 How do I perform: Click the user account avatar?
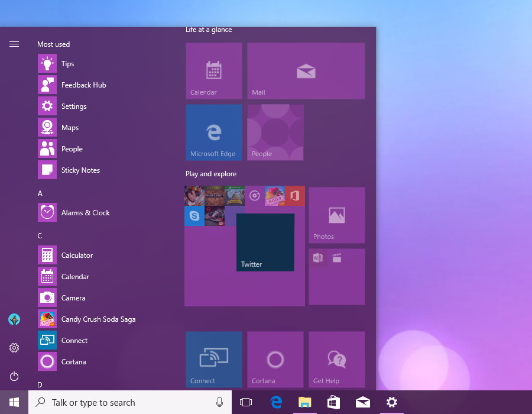point(14,319)
